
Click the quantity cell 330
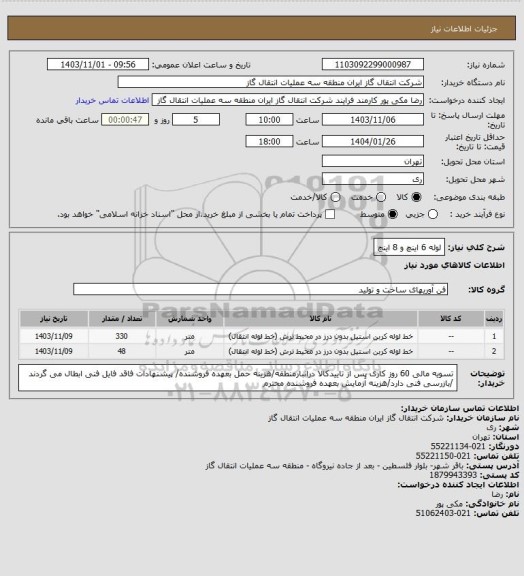coord(122,336)
